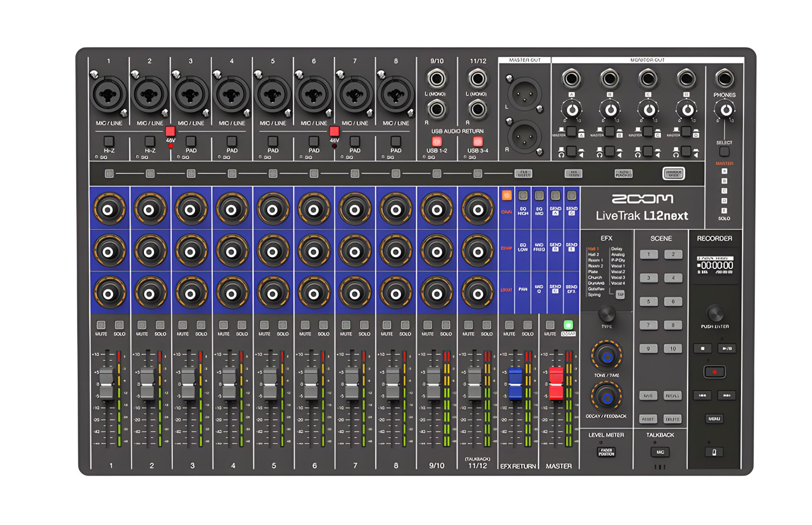The height and width of the screenshot is (525, 812).
Task: Click the red MASTER fader
Action: [556, 383]
